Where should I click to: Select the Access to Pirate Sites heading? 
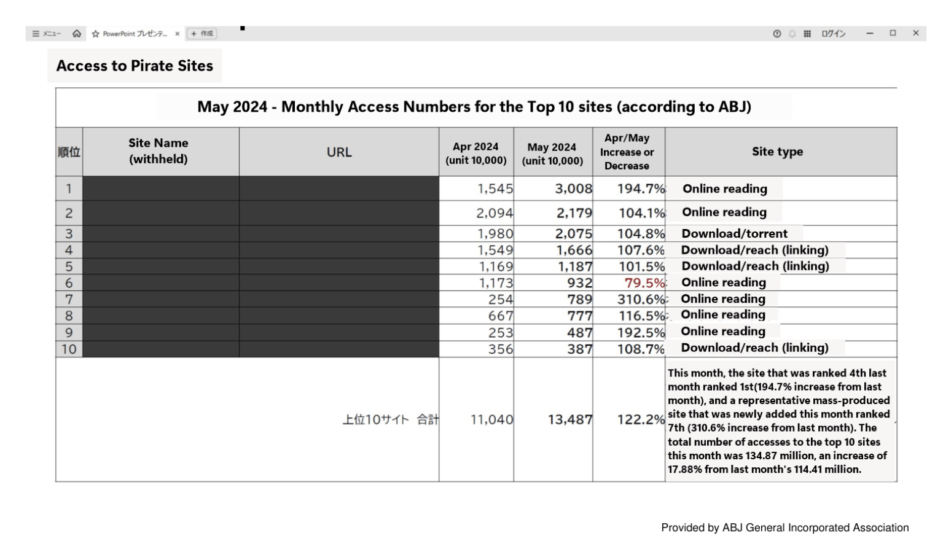135,66
